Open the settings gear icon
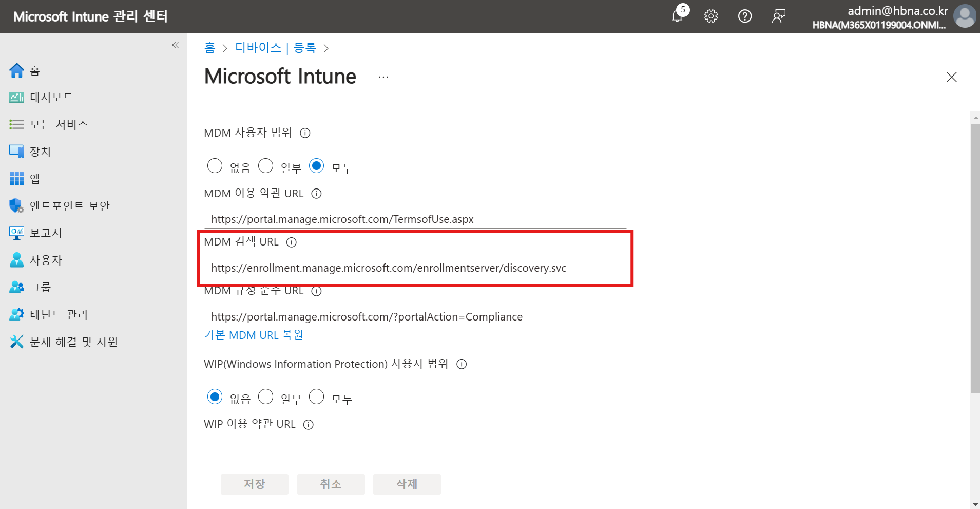The height and width of the screenshot is (509, 980). 711,16
